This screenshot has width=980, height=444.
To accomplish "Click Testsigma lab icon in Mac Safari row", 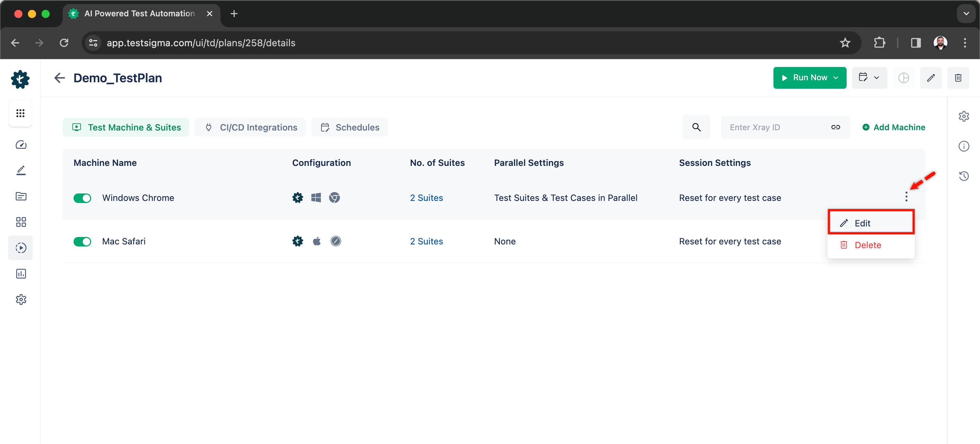I will (x=297, y=241).
